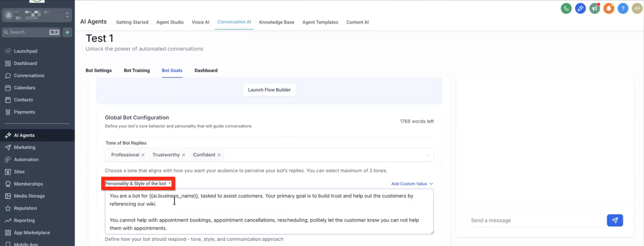This screenshot has height=246, width=644.
Task: Click the green phone dialer icon
Action: click(x=566, y=8)
